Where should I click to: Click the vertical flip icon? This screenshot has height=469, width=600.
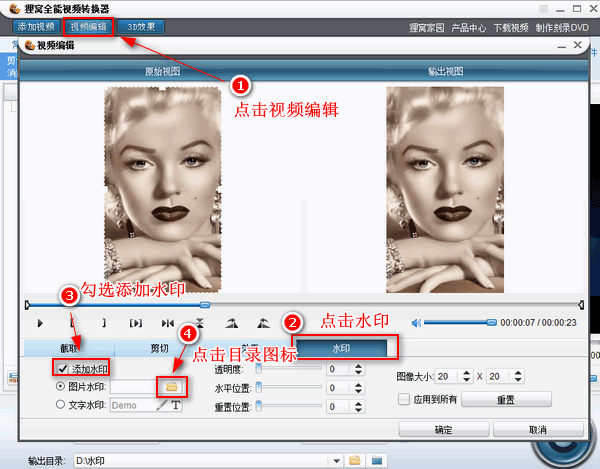coord(200,323)
